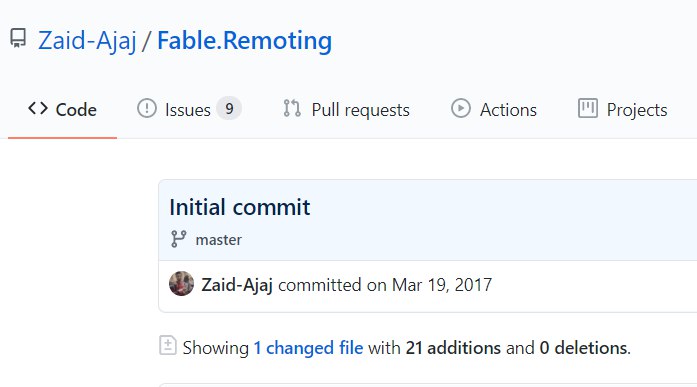Click the Pull requests merge icon
This screenshot has height=387, width=697.
292,108
